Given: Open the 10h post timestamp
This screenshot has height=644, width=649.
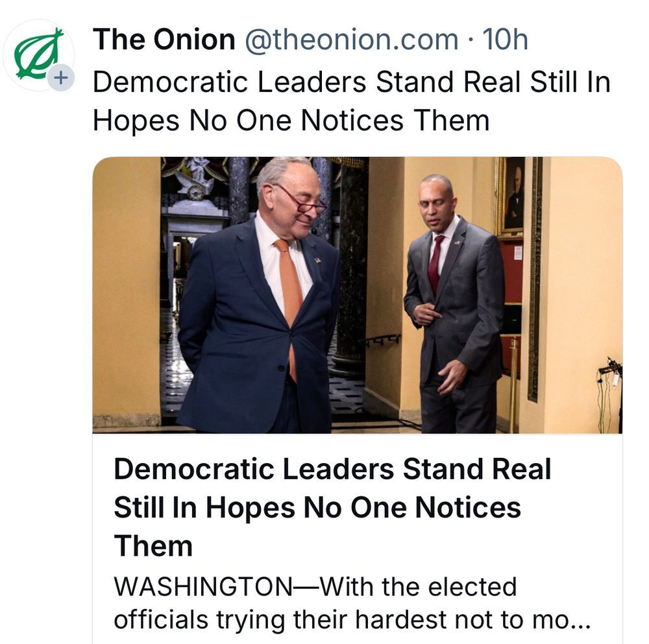Looking at the screenshot, I should pos(505,40).
